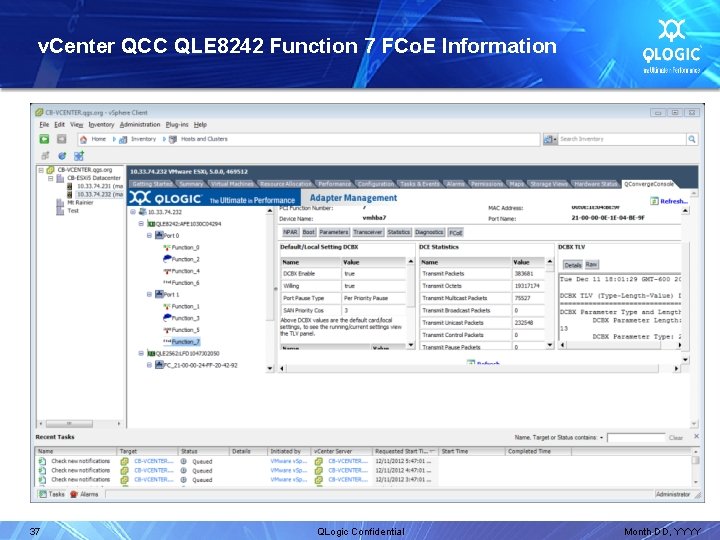Collapse the QLE8242 adapter node

point(141,224)
